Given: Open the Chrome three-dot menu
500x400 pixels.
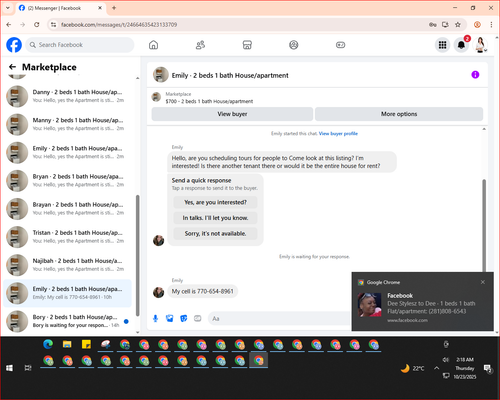Looking at the screenshot, I should [491, 24].
